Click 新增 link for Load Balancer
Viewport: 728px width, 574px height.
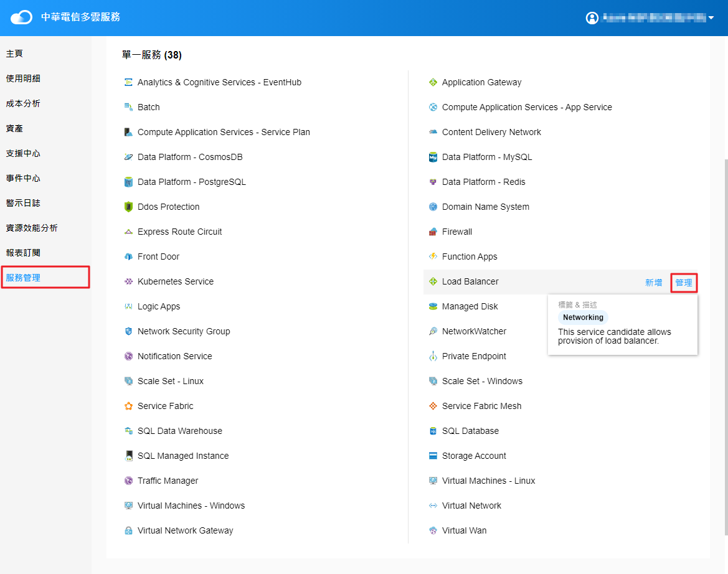point(654,283)
